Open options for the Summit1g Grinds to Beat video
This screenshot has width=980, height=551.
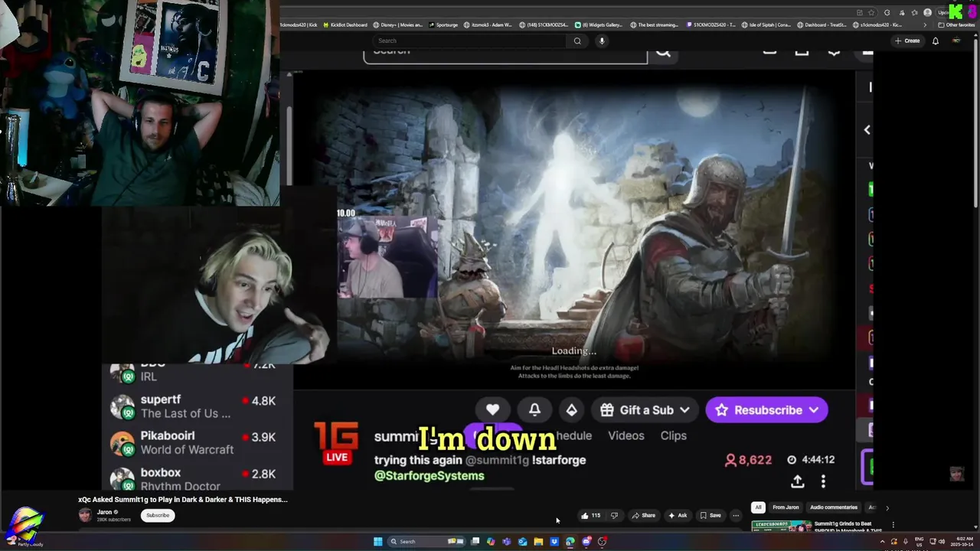pyautogui.click(x=893, y=525)
